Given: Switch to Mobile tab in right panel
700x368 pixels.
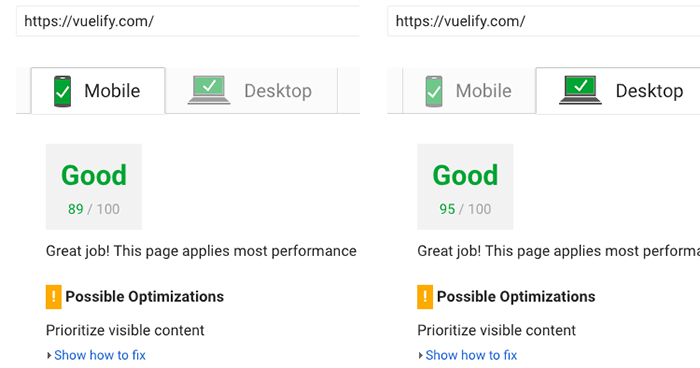Looking at the screenshot, I should (x=469, y=91).
